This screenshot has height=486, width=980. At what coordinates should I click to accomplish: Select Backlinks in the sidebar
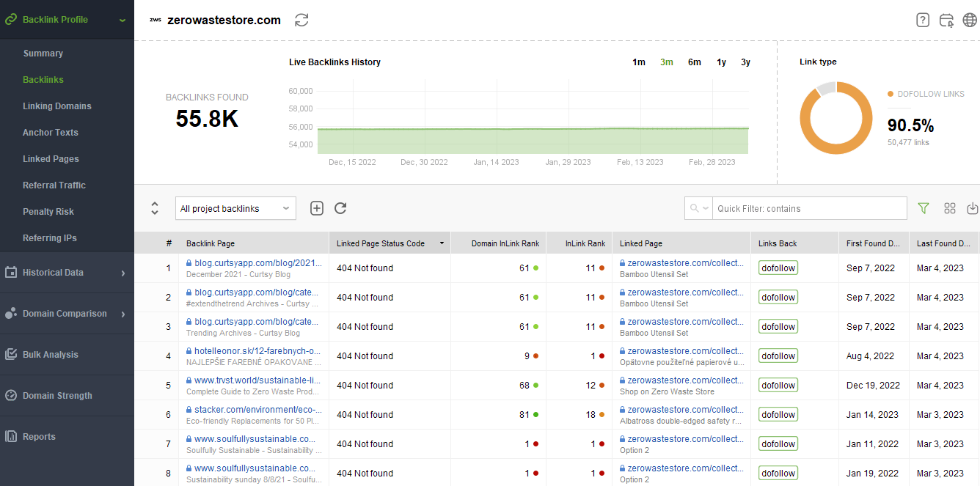(x=43, y=80)
